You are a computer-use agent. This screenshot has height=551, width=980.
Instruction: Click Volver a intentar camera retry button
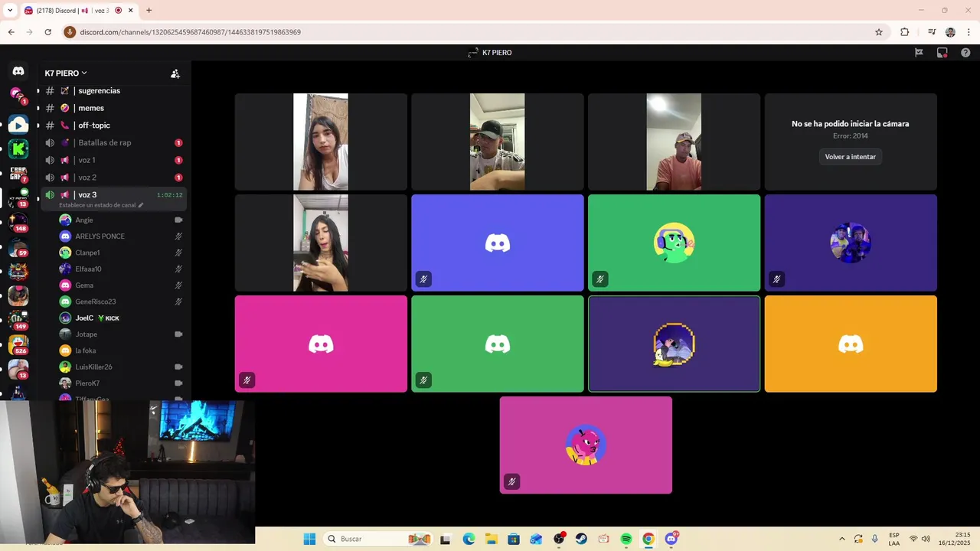point(850,156)
